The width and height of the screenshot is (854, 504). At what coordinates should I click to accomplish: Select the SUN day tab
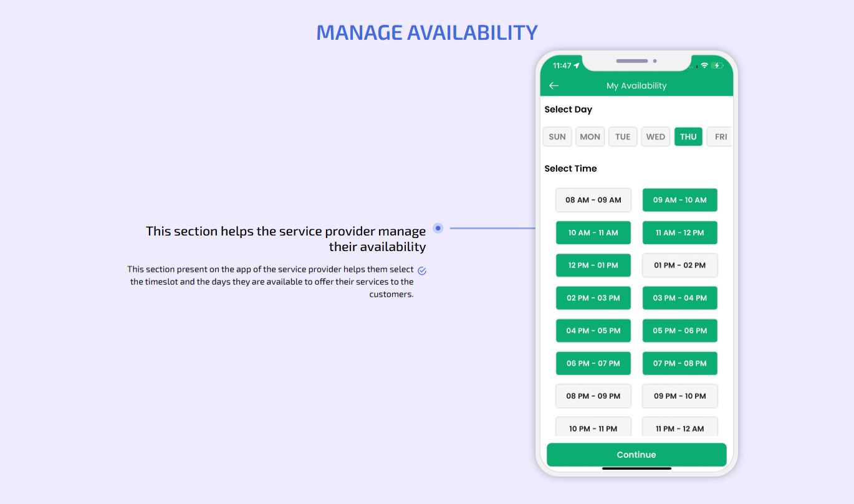[557, 137]
